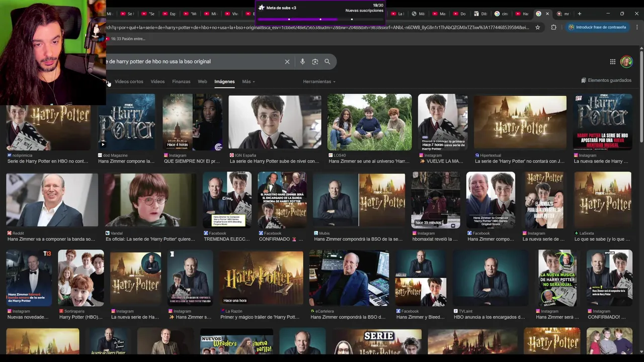Open the 'Hans Zimmer compondrá la BSO de la se...' Mubis result

pos(358,239)
